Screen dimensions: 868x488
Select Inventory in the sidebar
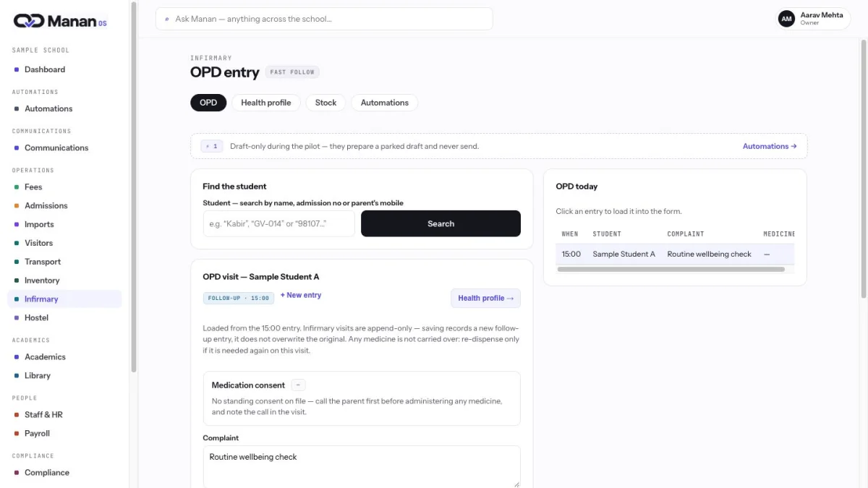[42, 281]
